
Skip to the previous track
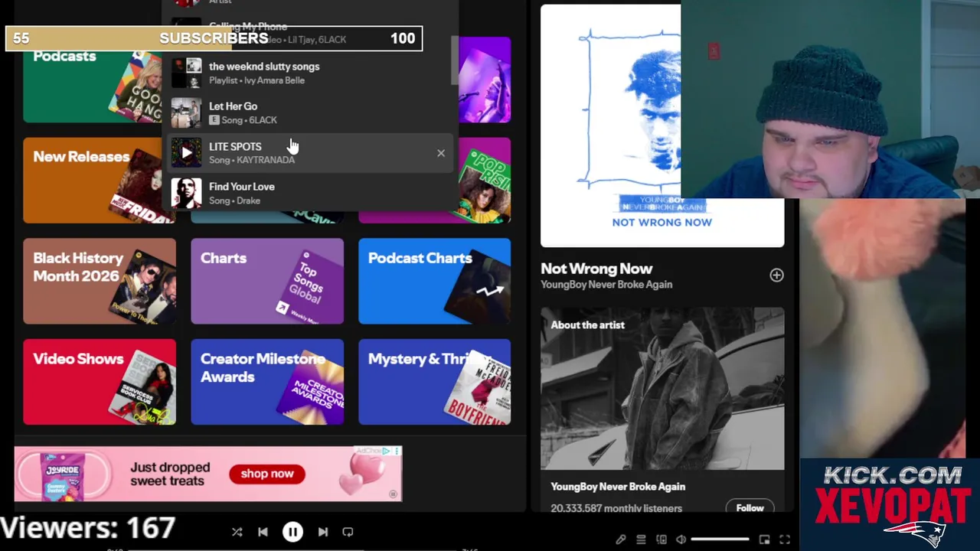tap(263, 532)
